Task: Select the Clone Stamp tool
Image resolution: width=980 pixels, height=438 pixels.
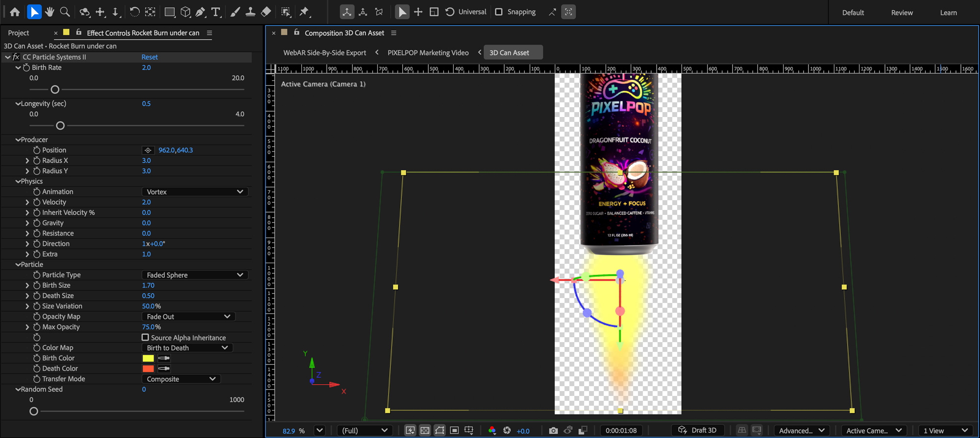Action: pyautogui.click(x=250, y=12)
